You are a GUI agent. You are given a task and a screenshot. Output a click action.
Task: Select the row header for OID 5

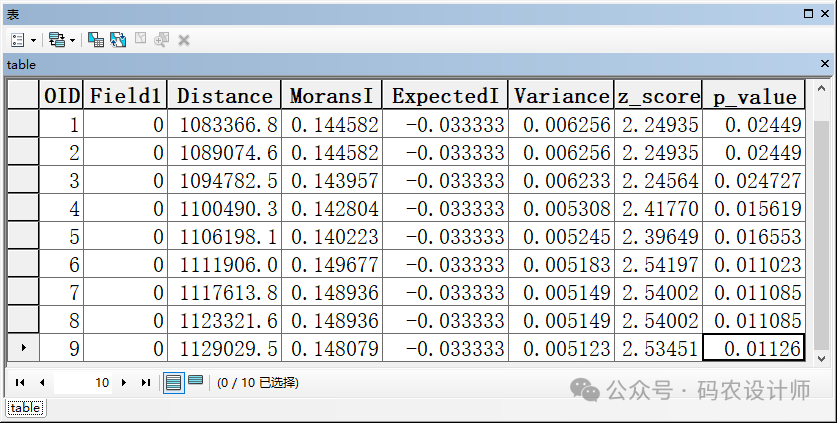[23, 236]
